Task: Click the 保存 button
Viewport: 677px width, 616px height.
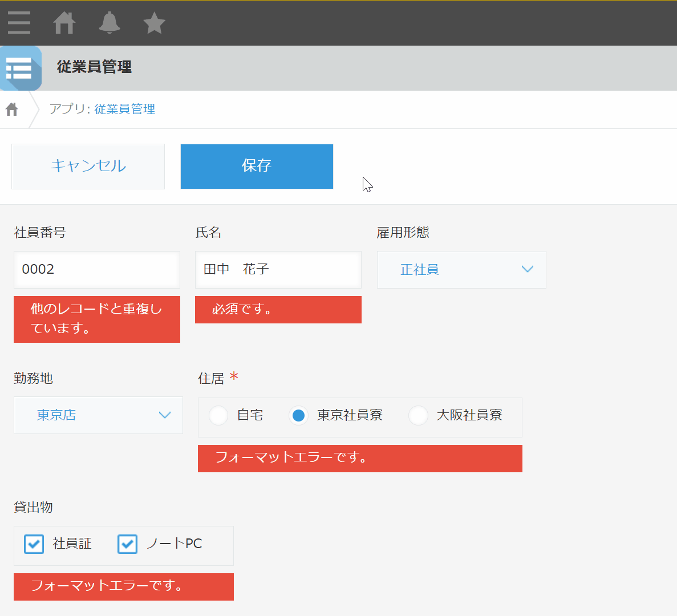Action: click(x=257, y=166)
